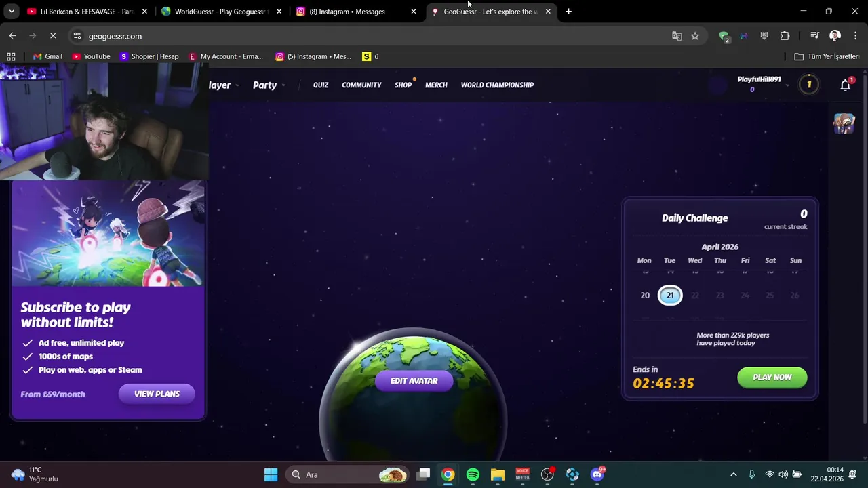868x488 pixels.
Task: Open the Chrome profile avatar
Action: [x=835, y=36]
